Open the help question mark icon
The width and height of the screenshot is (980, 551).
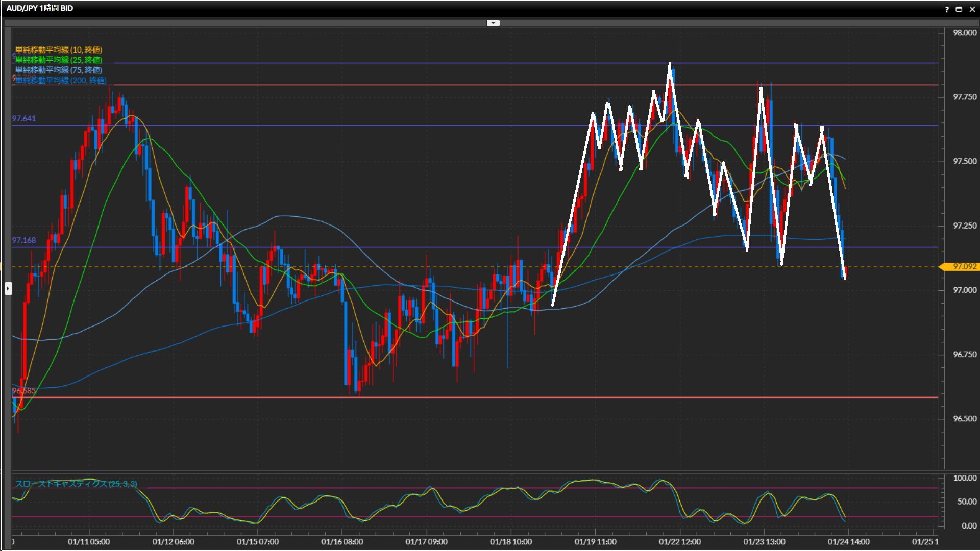[947, 9]
